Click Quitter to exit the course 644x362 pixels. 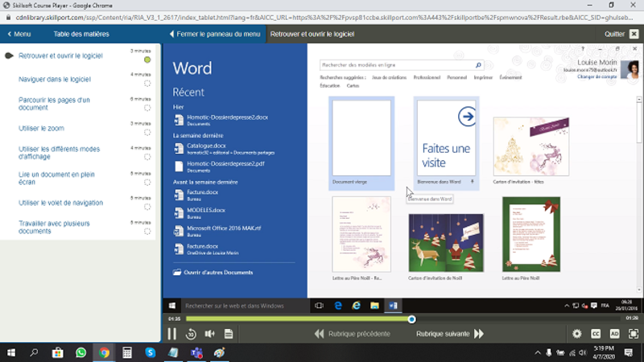pos(614,34)
